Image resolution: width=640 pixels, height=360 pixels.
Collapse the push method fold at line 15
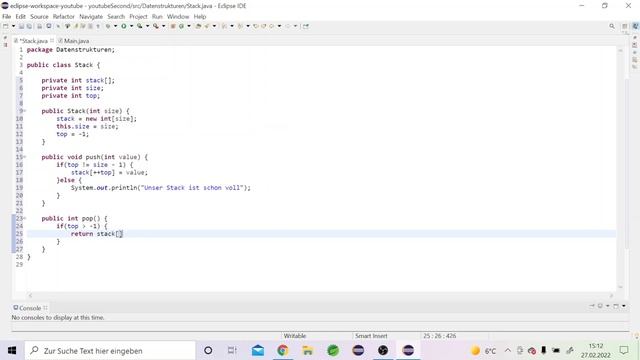(24, 157)
